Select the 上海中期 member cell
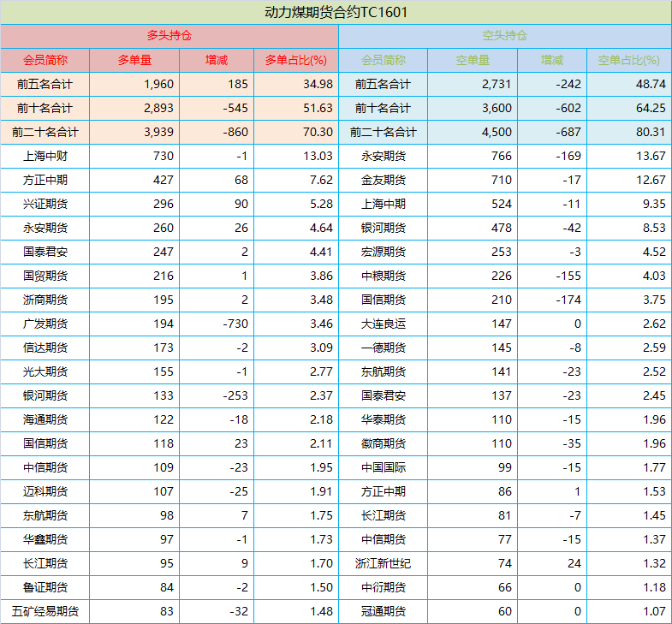 (384, 204)
